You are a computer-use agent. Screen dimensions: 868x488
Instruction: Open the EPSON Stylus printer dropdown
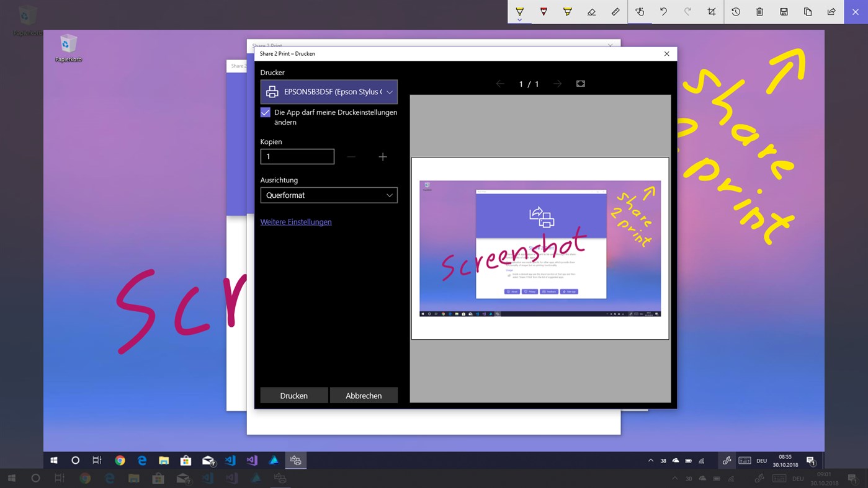tap(329, 92)
